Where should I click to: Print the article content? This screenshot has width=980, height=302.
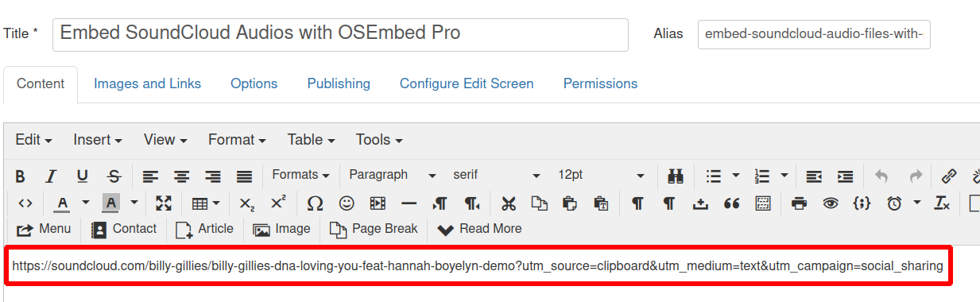[799, 203]
